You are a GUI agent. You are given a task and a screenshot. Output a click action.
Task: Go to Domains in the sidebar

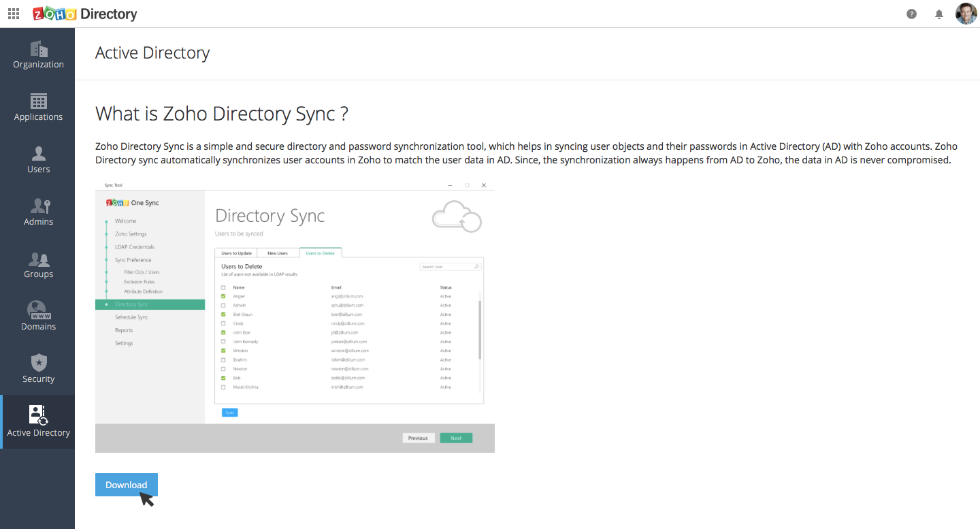(38, 317)
